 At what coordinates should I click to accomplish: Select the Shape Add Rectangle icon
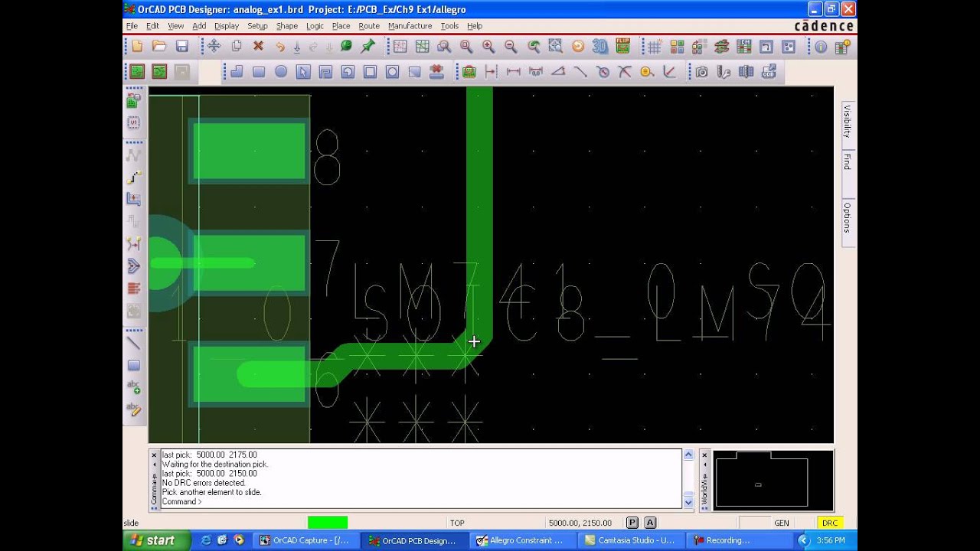tap(259, 72)
